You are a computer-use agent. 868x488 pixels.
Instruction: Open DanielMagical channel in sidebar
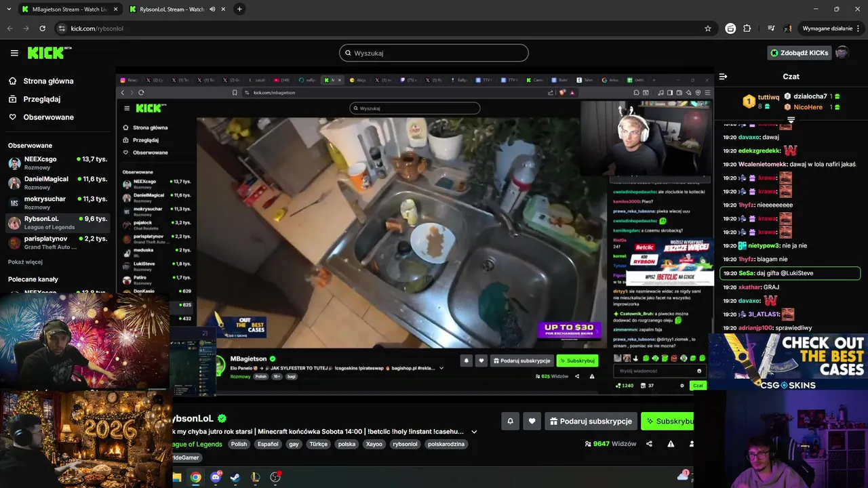(x=58, y=182)
